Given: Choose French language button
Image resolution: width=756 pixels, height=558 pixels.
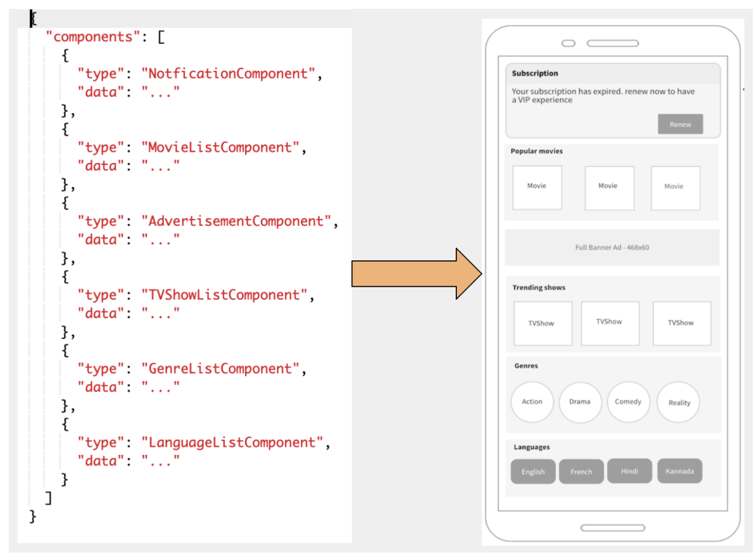Looking at the screenshot, I should pyautogui.click(x=581, y=472).
